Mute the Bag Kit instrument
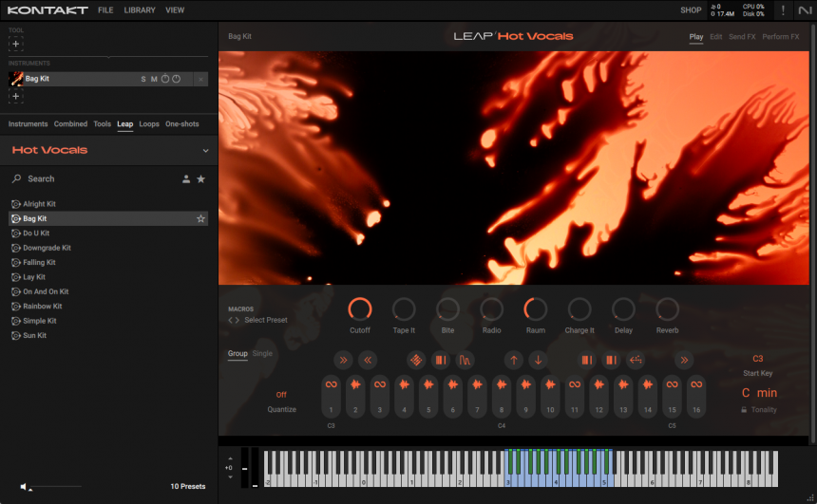 tap(154, 79)
